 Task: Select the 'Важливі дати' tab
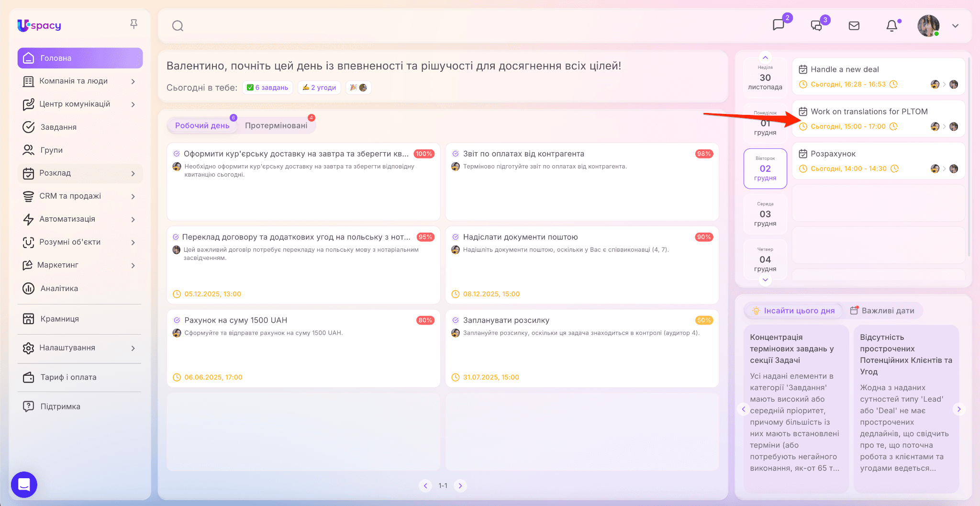[882, 311]
